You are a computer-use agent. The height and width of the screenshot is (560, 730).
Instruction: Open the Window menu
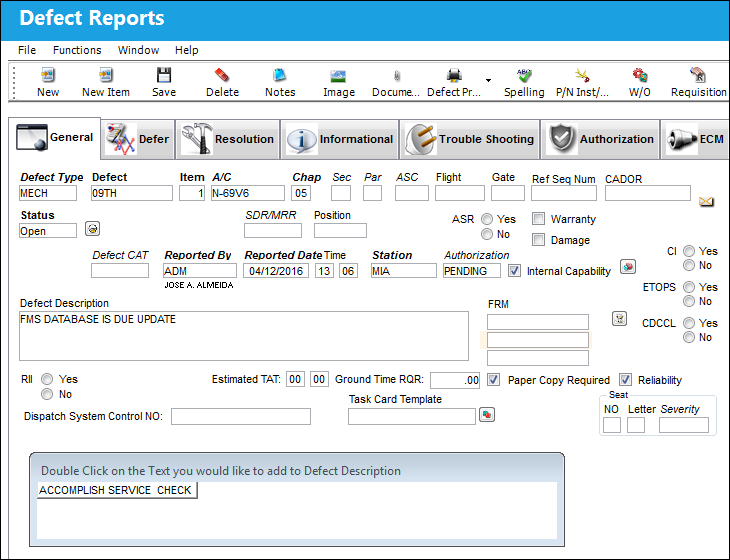coord(138,50)
